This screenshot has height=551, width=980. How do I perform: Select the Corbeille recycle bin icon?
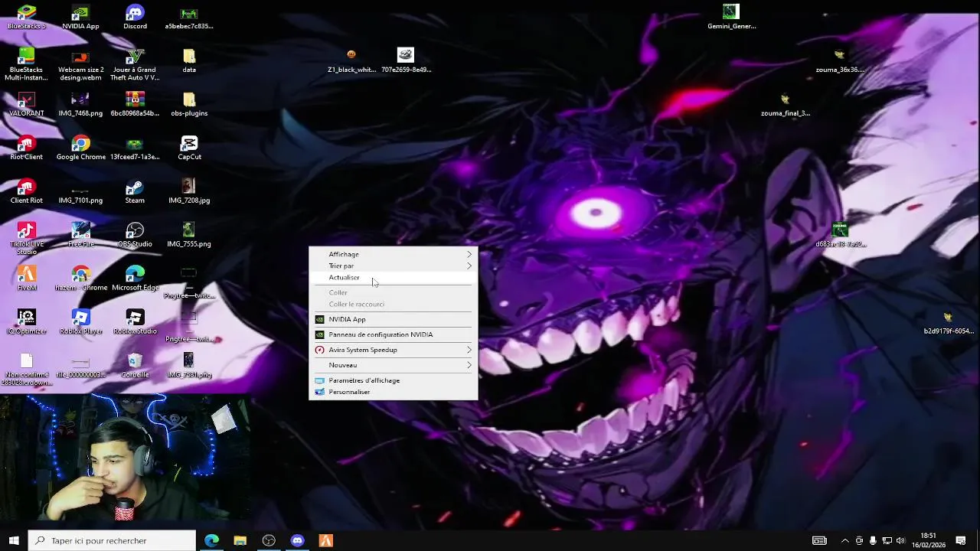(135, 366)
